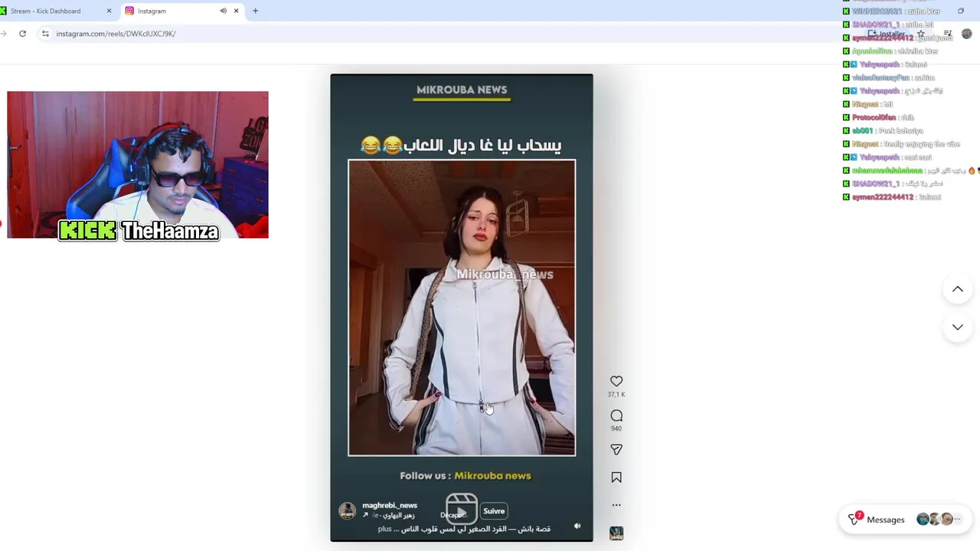Screen dimensions: 980x551
Task: Open the three-dot more options menu
Action: (x=616, y=505)
